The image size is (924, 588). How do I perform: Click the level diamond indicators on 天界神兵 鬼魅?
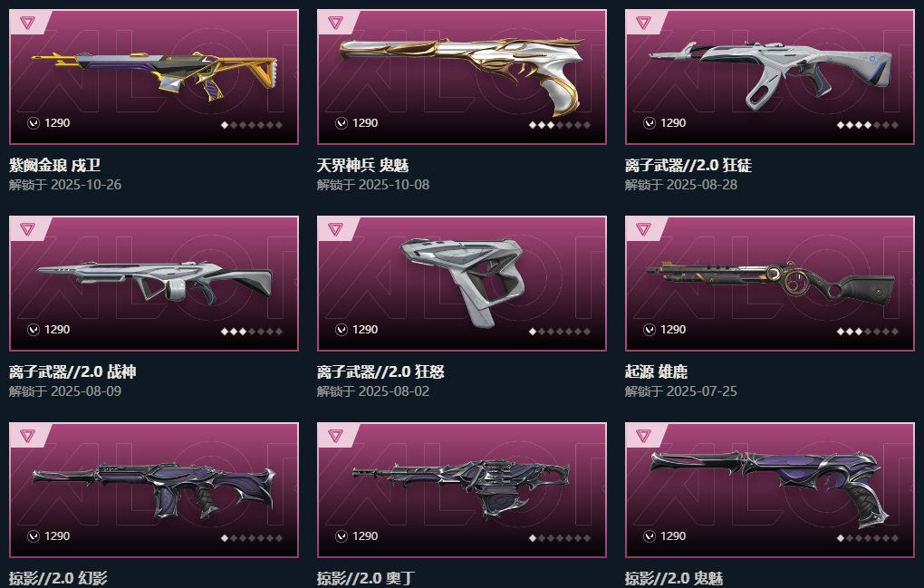(x=559, y=125)
